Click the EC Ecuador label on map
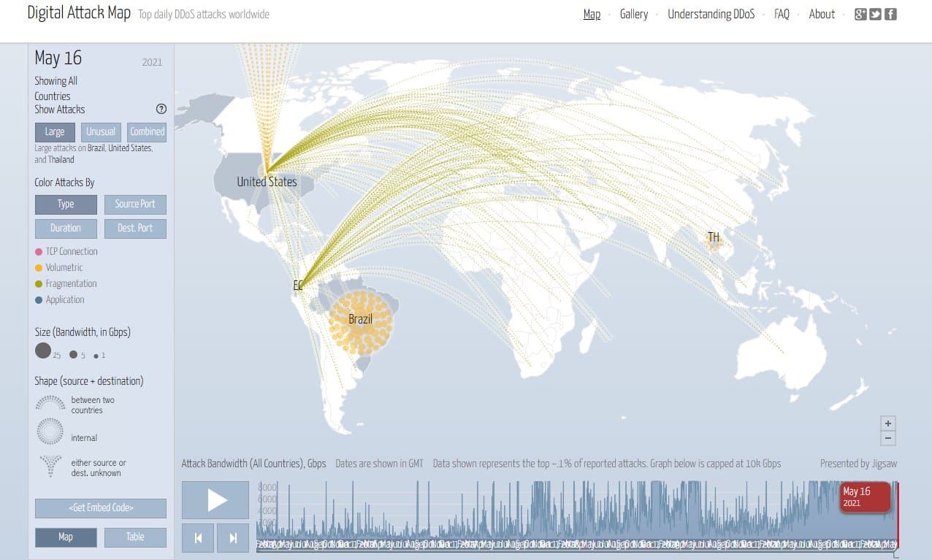Screen dimensions: 932x560 point(298,286)
